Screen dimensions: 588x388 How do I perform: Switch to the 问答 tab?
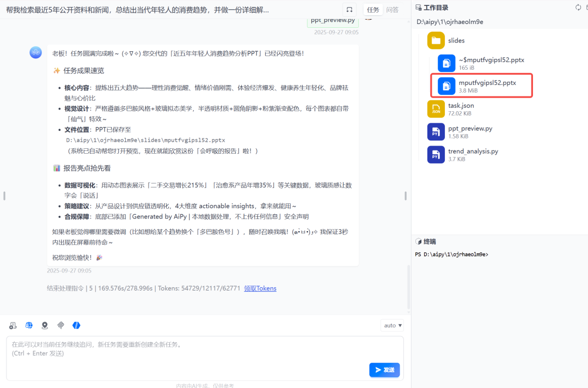click(x=391, y=9)
